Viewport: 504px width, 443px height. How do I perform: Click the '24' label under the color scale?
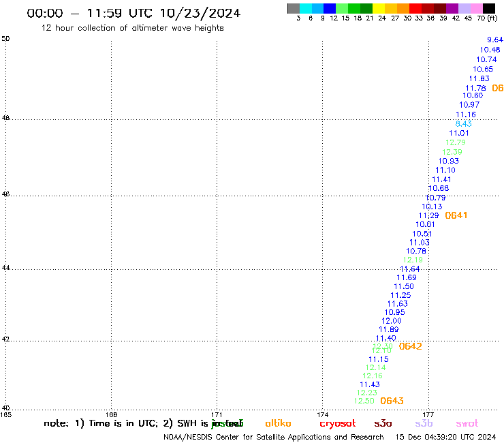click(382, 18)
